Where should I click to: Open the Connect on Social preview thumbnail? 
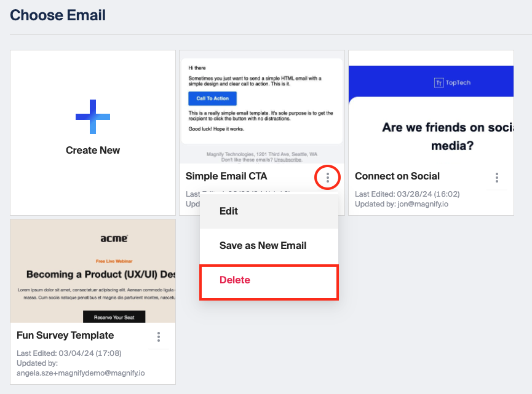pyautogui.click(x=431, y=107)
